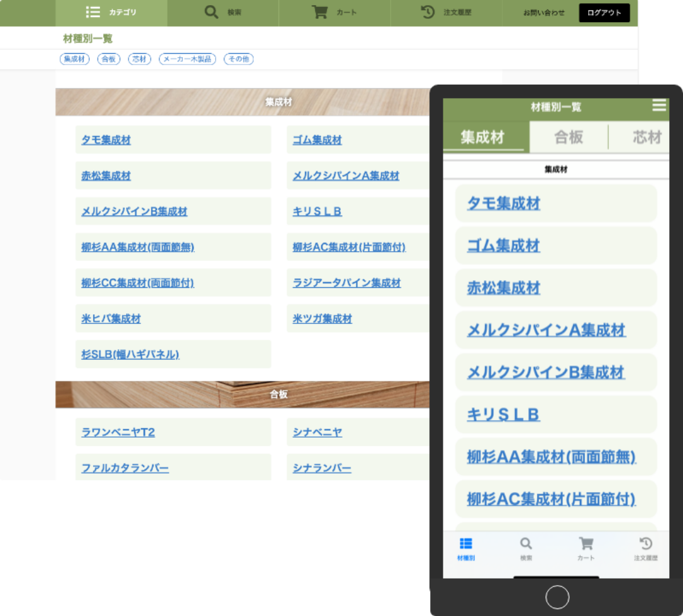This screenshot has height=616, width=683.
Task: Tap the cart icon in tablet bottom bar
Action: [586, 543]
